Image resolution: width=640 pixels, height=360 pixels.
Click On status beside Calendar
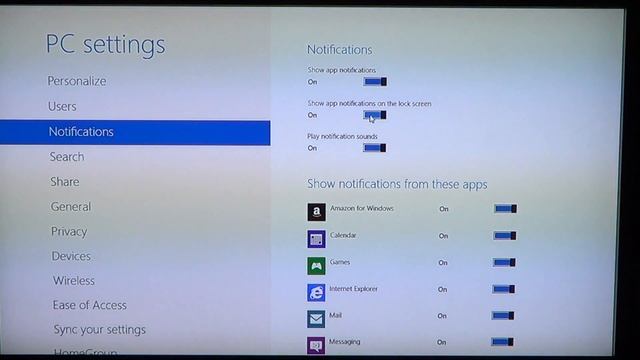point(443,236)
